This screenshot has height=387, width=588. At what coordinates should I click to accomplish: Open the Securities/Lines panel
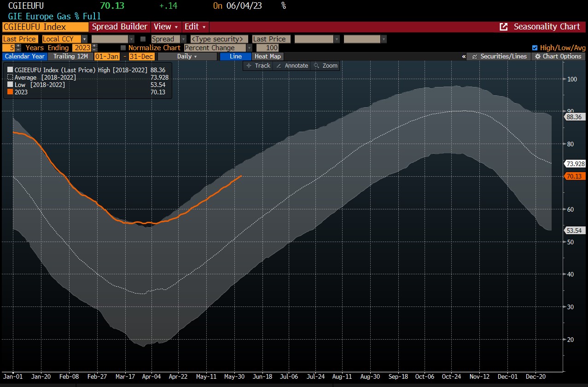(499, 56)
